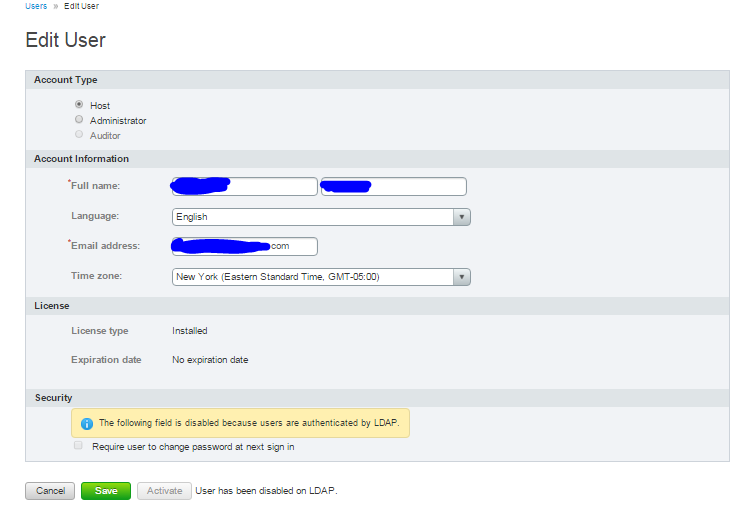Click the last name input field

pos(393,186)
